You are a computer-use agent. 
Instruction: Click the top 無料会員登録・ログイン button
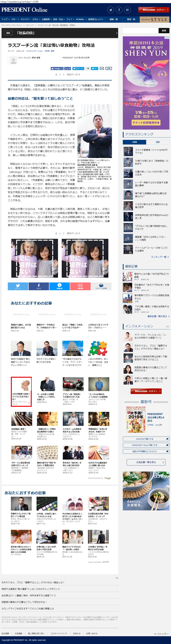point(154,10)
